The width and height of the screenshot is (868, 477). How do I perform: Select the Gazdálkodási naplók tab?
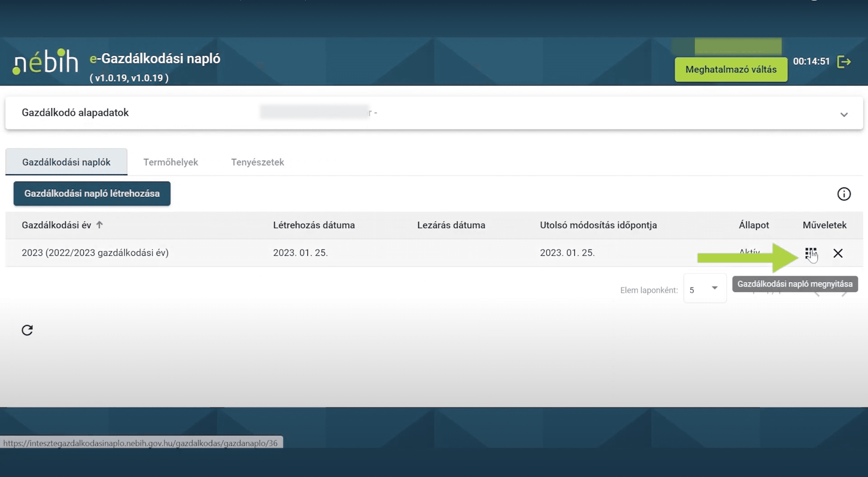[66, 162]
